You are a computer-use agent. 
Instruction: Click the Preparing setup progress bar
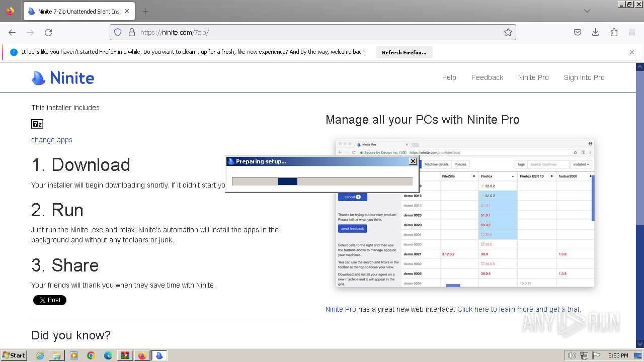[322, 182]
